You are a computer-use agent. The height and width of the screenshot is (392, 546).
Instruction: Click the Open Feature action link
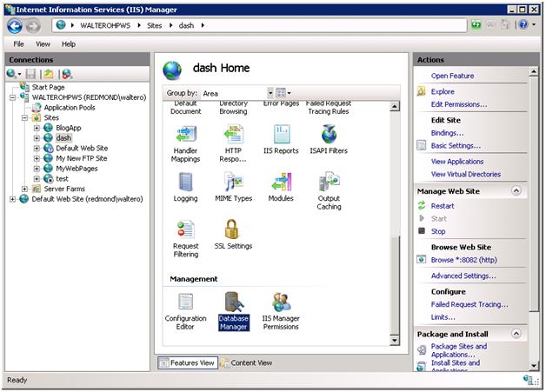[452, 76]
